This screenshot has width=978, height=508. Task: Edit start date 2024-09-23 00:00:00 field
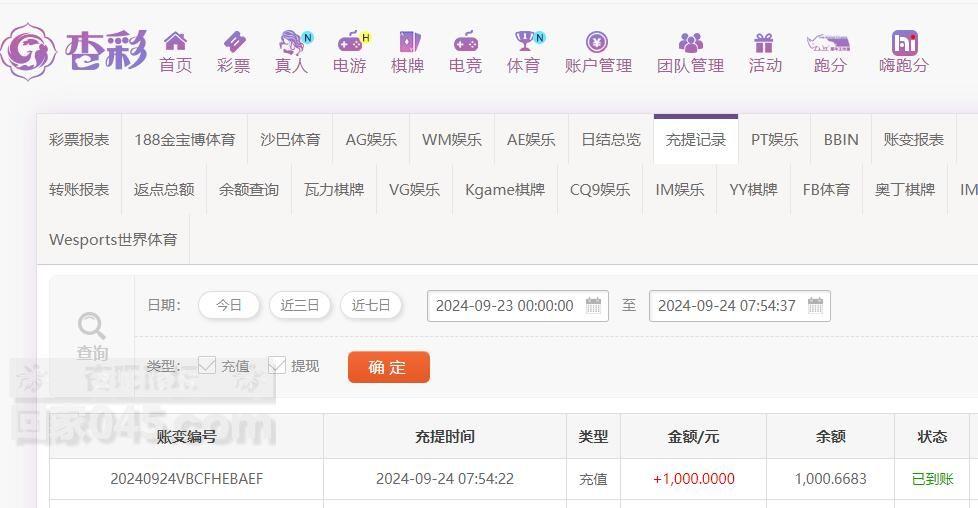click(x=517, y=306)
